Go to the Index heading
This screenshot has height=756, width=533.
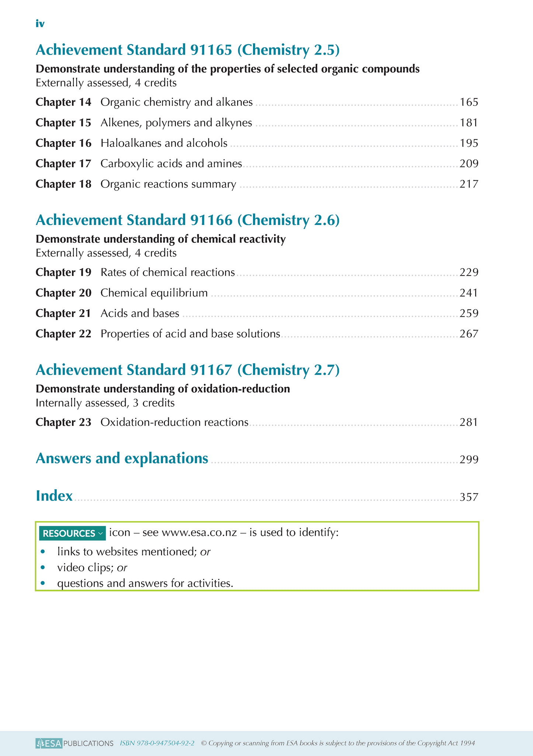[54, 496]
